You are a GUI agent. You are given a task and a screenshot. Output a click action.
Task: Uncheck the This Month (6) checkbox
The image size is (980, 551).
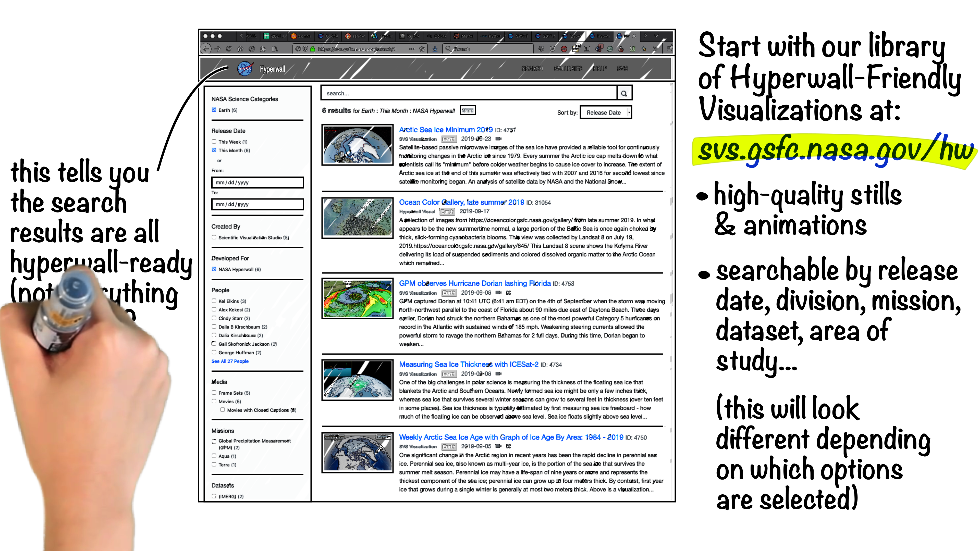(x=214, y=150)
